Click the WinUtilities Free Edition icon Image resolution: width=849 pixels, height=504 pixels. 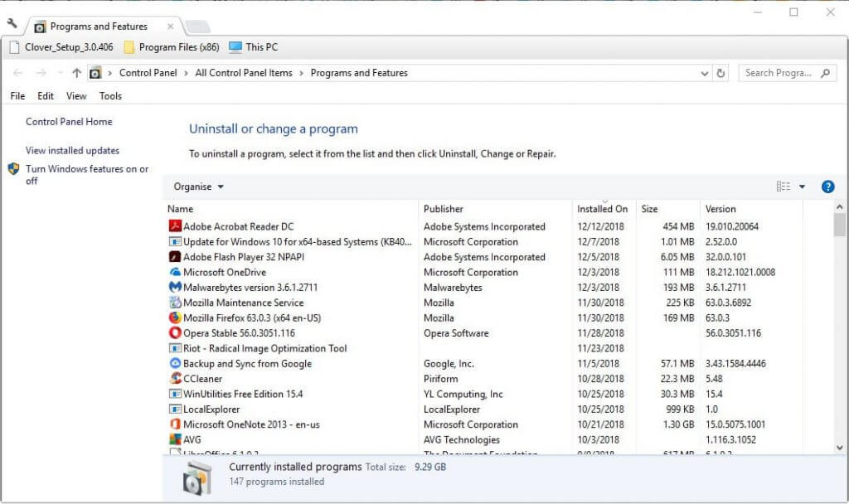pos(175,394)
